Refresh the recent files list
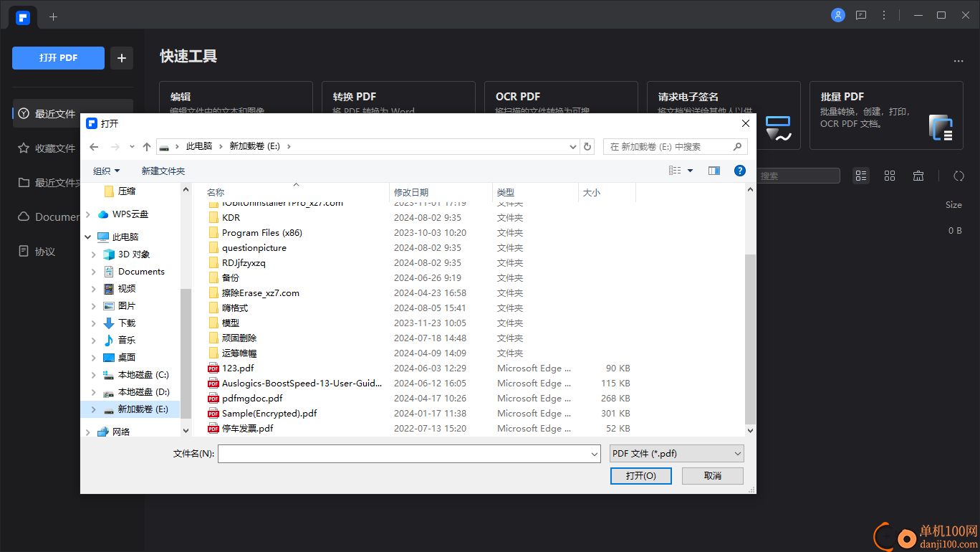The height and width of the screenshot is (552, 980). coord(959,176)
